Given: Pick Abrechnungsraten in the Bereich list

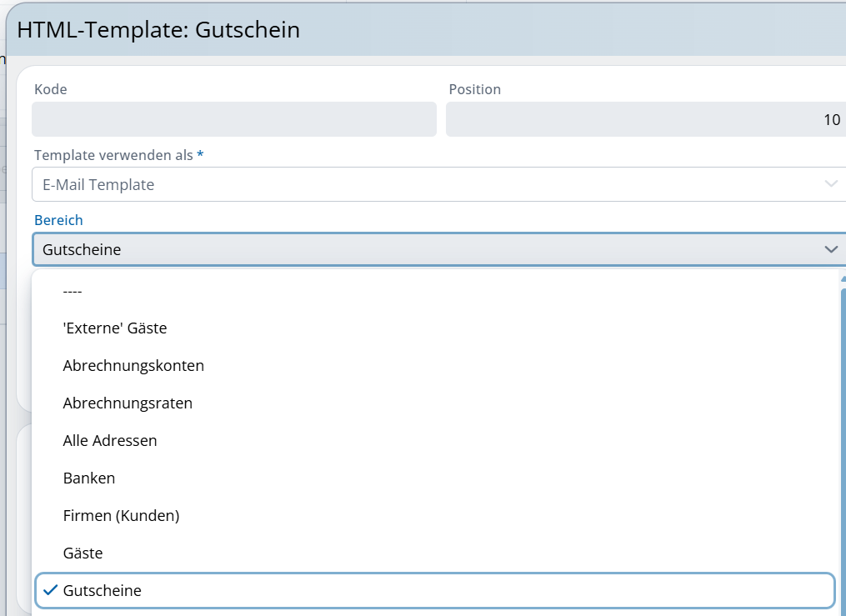Looking at the screenshot, I should point(128,403).
